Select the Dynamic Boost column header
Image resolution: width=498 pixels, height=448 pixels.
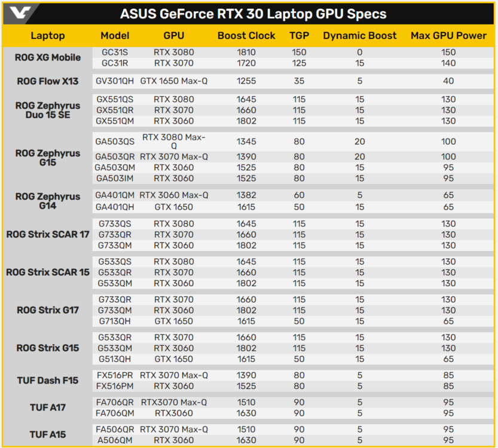pos(359,36)
